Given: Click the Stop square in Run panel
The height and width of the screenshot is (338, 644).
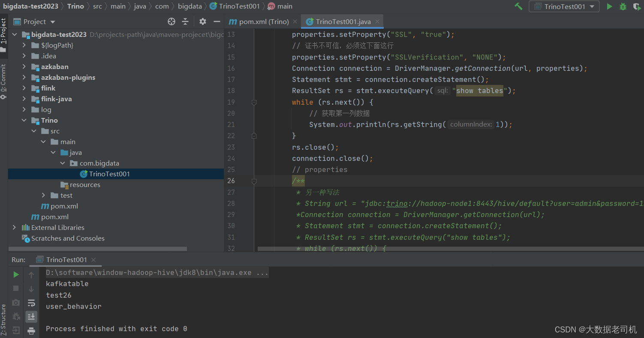Looking at the screenshot, I should click(16, 288).
